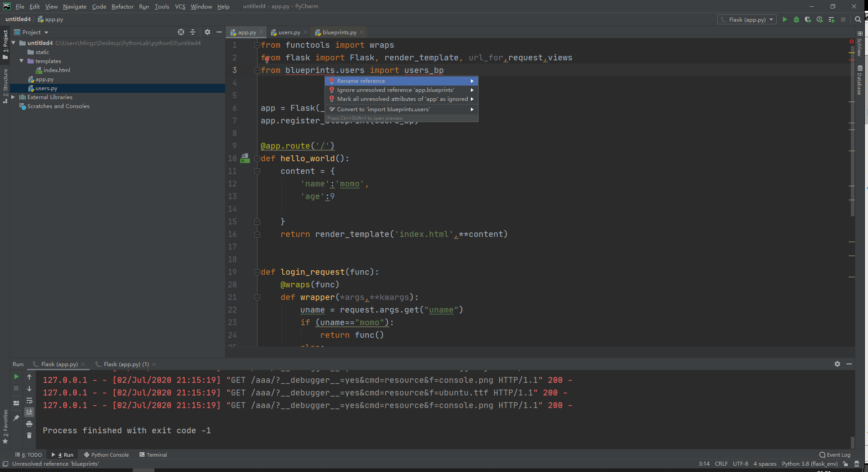
Task: Open the SciView side panel
Action: 859,44
